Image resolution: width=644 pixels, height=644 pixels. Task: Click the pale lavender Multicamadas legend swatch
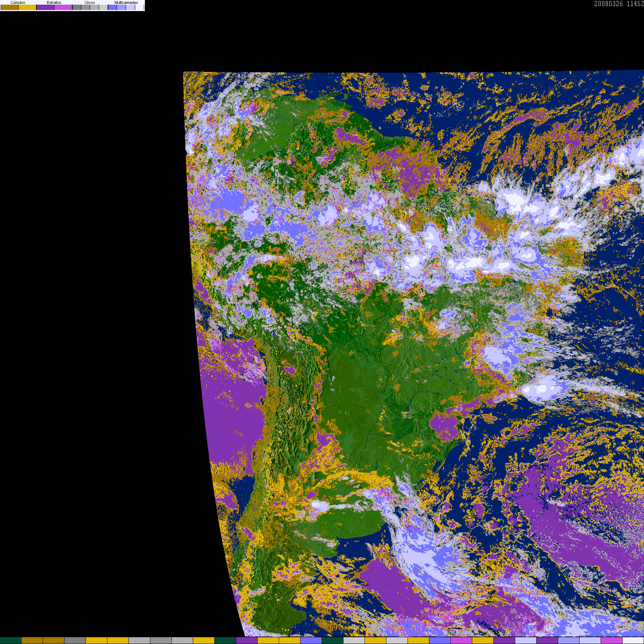pos(130,7)
